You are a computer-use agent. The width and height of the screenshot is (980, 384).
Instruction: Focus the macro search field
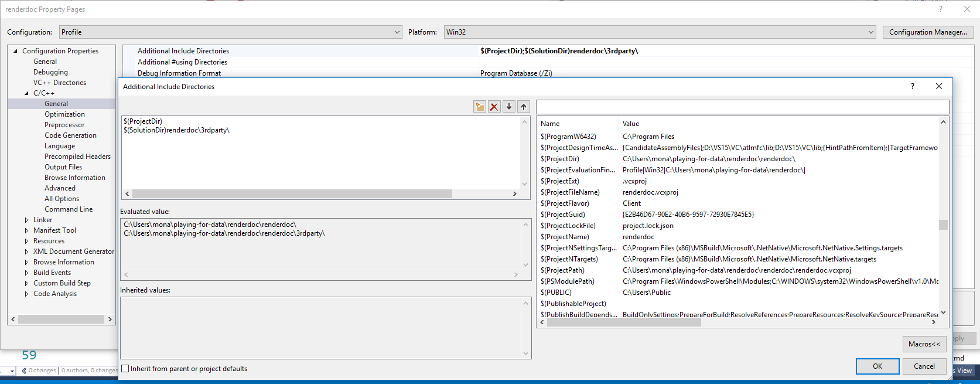[x=742, y=107]
